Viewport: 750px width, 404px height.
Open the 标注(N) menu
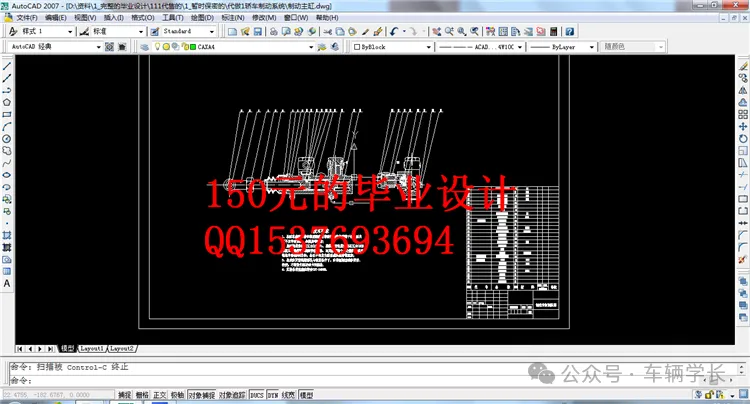tap(233, 18)
